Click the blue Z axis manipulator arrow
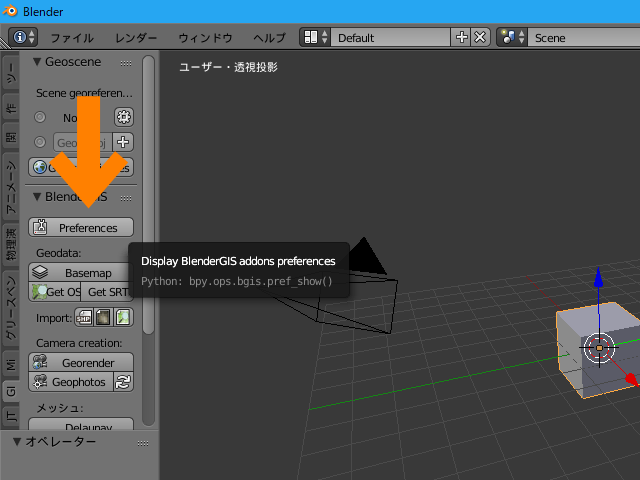 point(598,278)
